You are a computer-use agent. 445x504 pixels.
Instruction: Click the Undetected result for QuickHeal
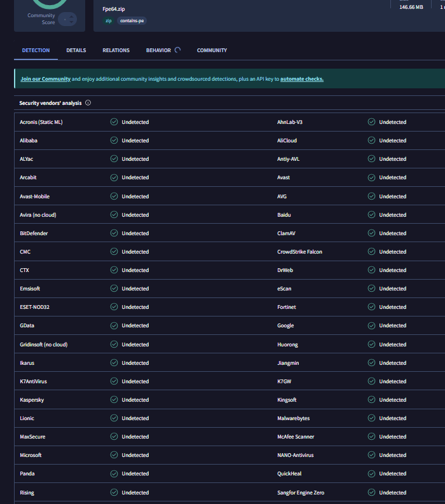click(x=393, y=473)
